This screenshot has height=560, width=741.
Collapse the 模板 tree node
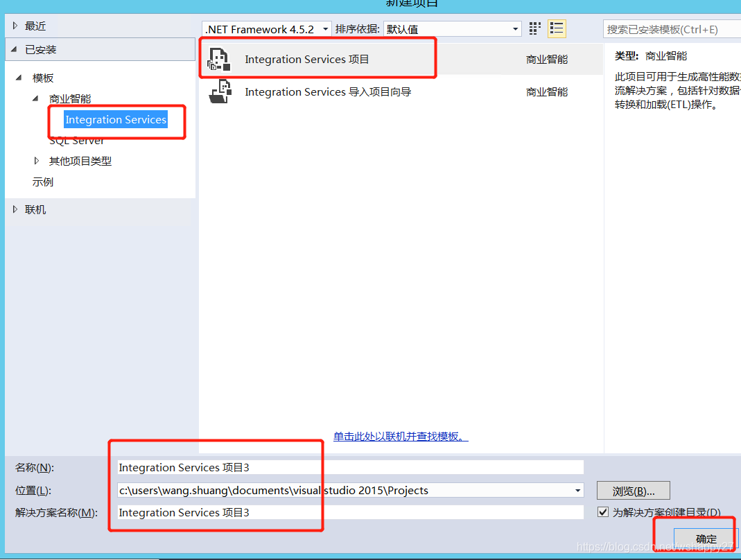click(19, 78)
